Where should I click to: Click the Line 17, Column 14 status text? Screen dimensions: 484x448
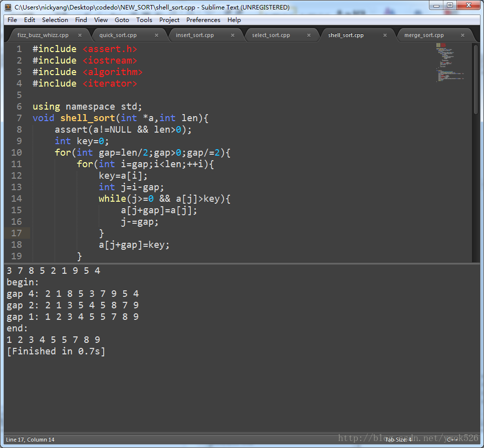click(30, 439)
